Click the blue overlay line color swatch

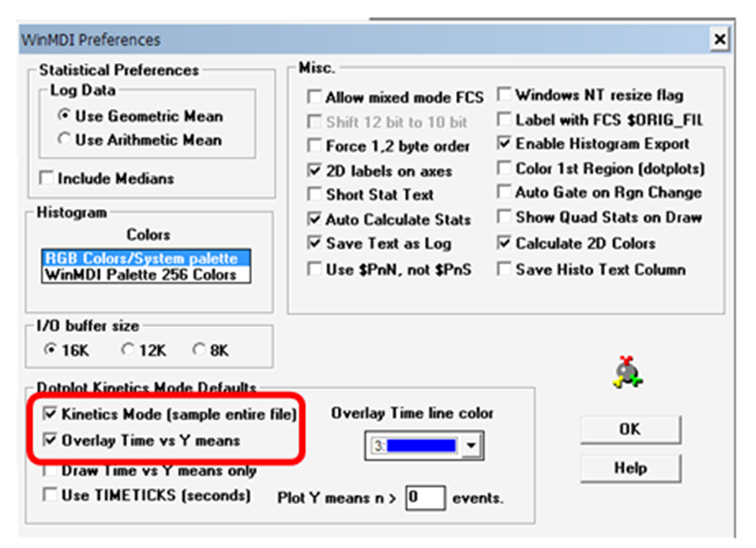click(x=421, y=445)
